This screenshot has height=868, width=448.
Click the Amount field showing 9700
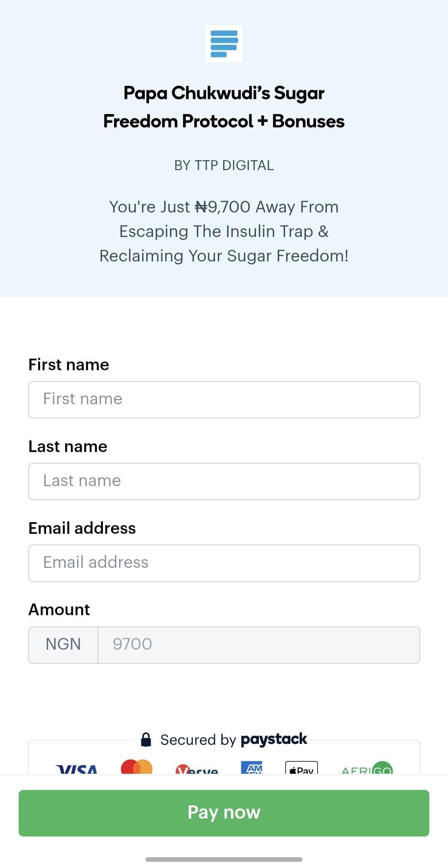click(x=259, y=644)
